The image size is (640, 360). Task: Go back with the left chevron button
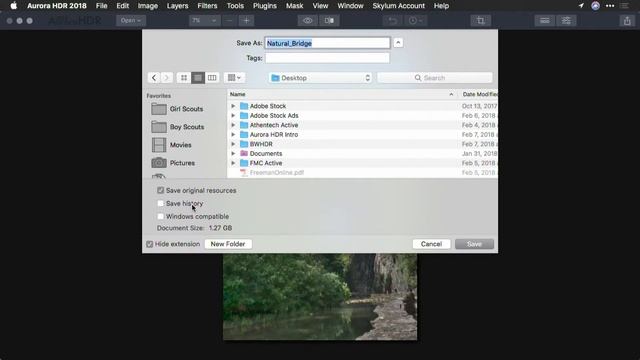click(x=154, y=78)
